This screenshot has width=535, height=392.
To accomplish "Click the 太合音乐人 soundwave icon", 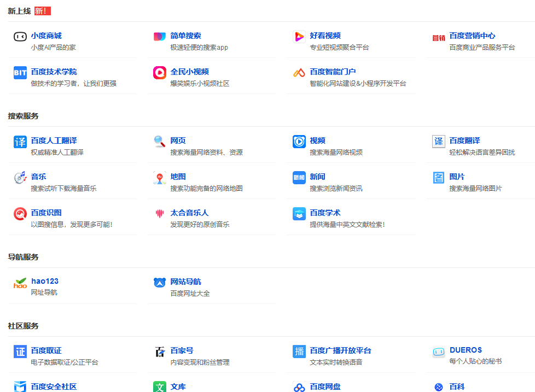I will pos(159,214).
